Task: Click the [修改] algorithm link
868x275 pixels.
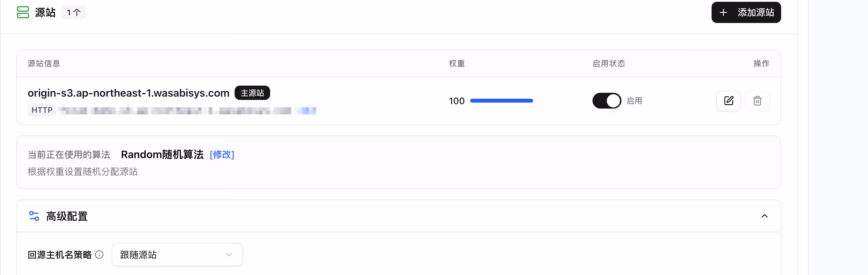Action: coord(222,155)
